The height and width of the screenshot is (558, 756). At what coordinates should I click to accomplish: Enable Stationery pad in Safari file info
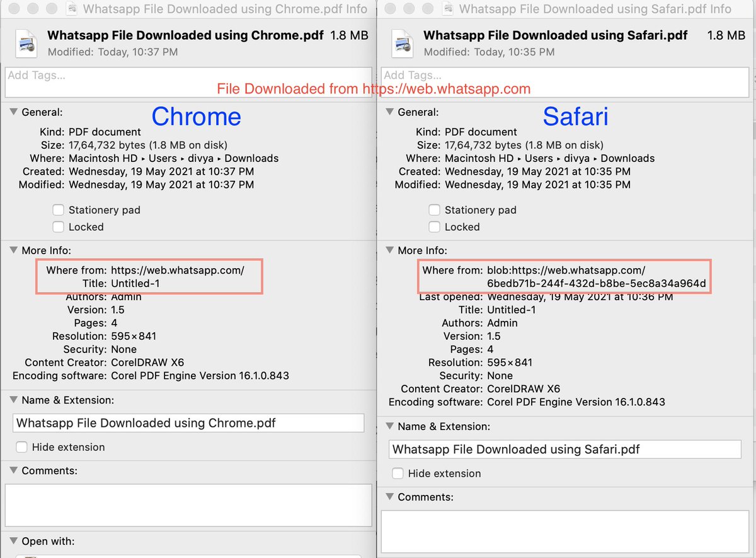(434, 210)
